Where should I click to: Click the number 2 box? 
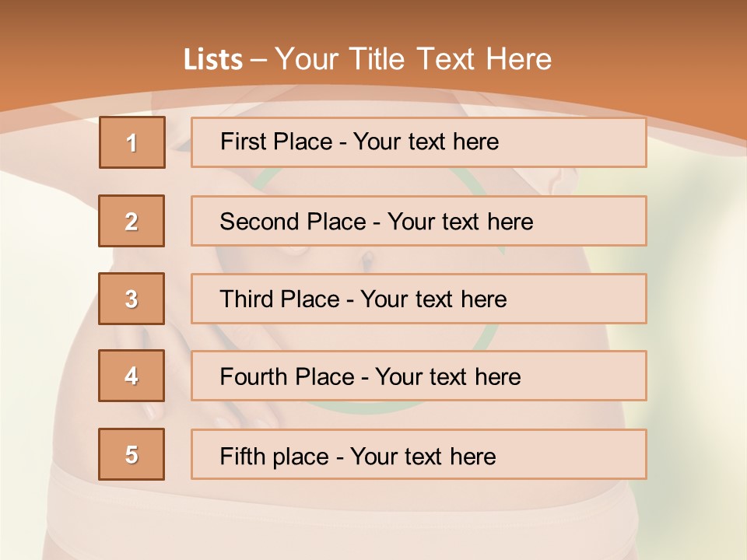132,221
